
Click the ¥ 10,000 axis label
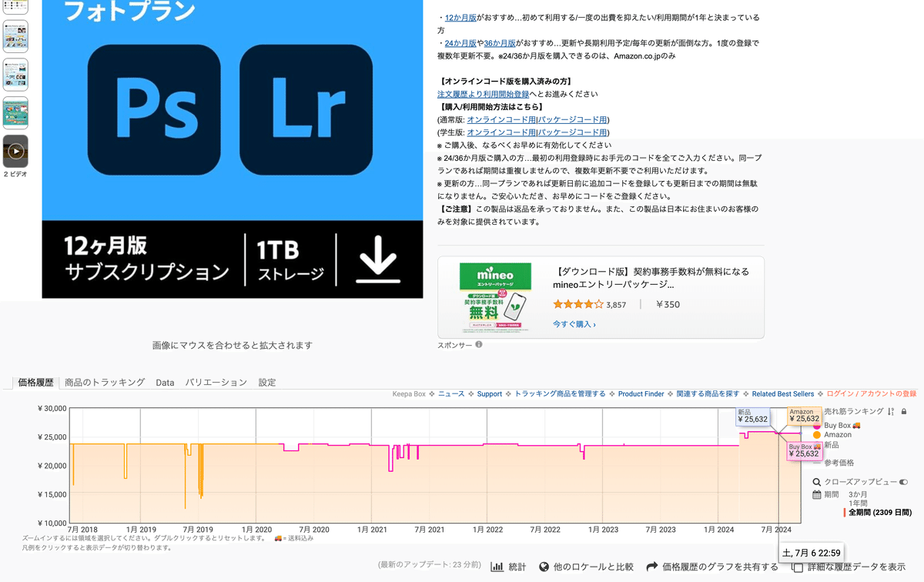pyautogui.click(x=52, y=523)
